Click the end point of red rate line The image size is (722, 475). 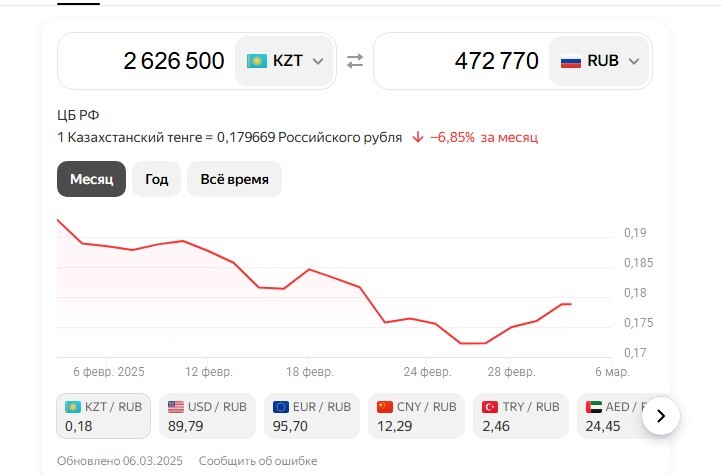click(571, 304)
